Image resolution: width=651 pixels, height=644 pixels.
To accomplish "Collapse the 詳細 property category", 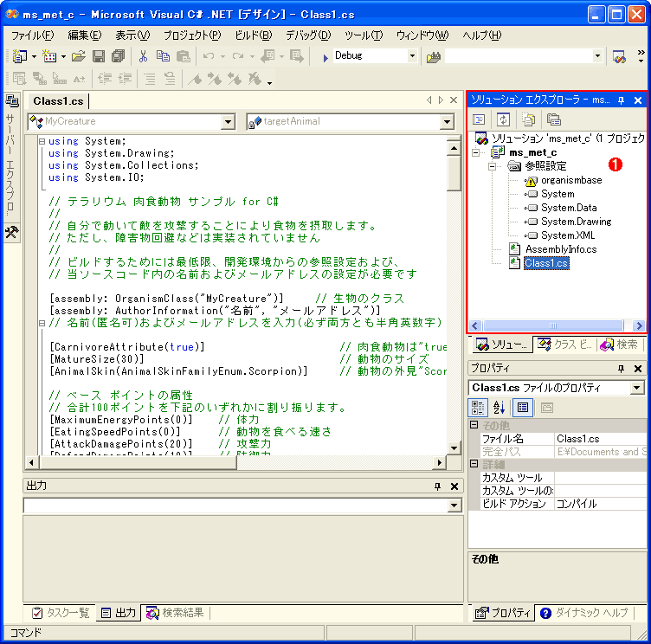I will [x=474, y=463].
